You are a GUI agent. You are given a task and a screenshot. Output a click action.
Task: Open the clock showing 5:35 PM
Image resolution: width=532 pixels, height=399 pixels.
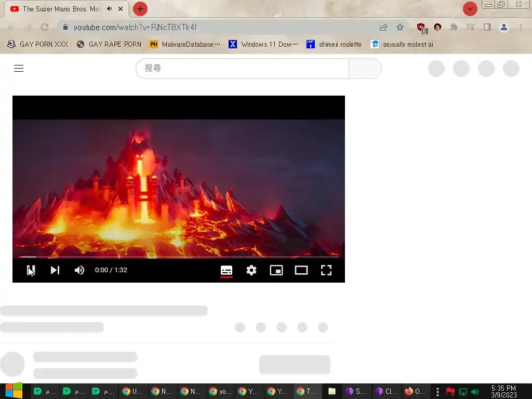(503, 392)
